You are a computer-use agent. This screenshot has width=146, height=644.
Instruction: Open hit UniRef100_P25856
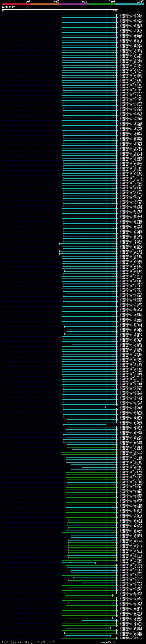tap(131, 17)
